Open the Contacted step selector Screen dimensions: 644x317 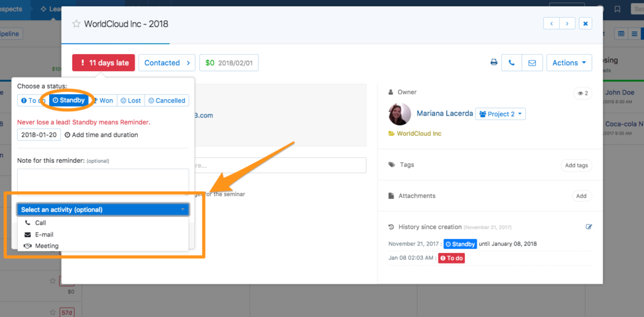[167, 63]
